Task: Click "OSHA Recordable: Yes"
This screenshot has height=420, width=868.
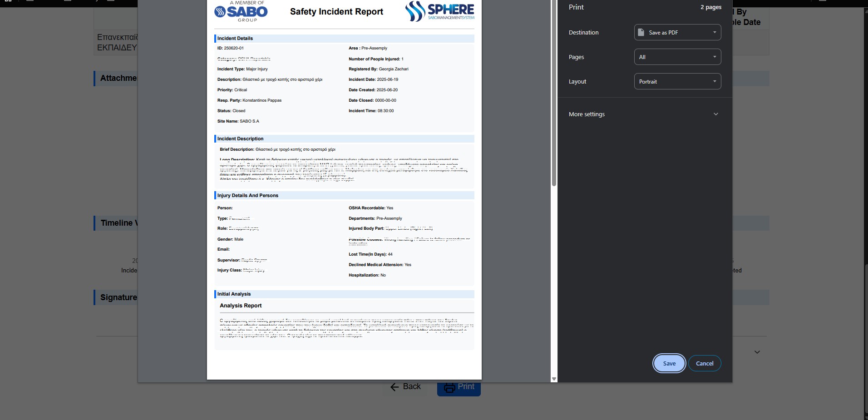Action: [x=371, y=208]
